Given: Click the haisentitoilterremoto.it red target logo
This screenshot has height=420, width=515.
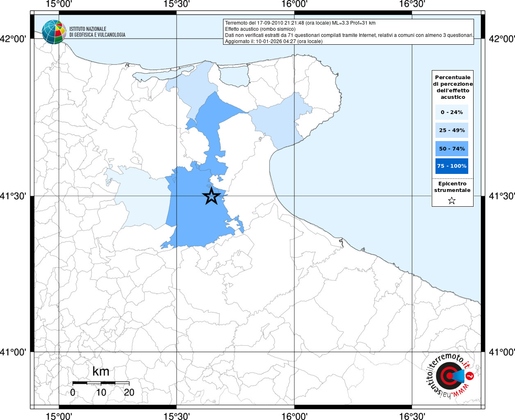Looking at the screenshot, I should pyautogui.click(x=449, y=376).
